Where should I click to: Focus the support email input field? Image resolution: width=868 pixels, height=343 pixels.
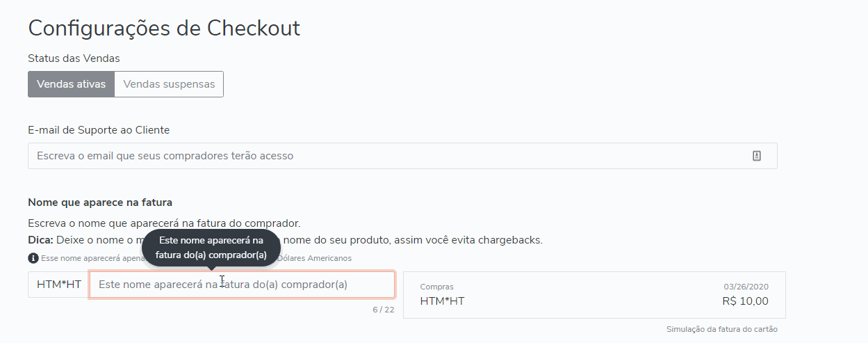point(402,156)
